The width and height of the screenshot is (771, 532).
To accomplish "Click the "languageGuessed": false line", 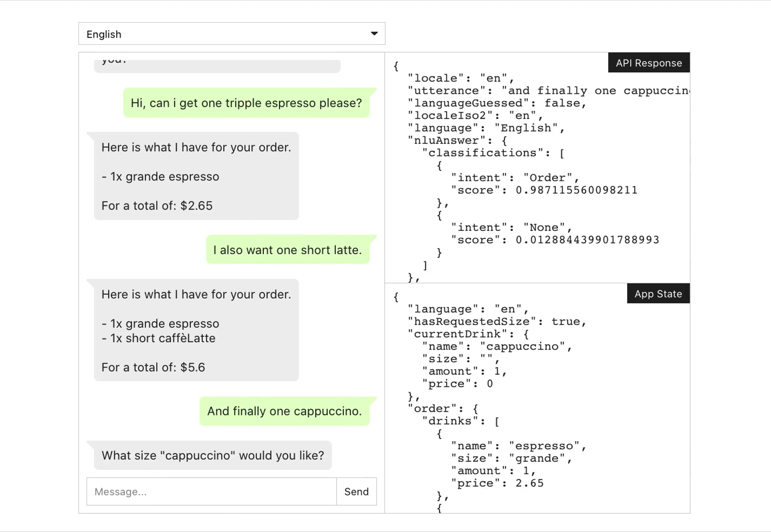I will pyautogui.click(x=497, y=103).
